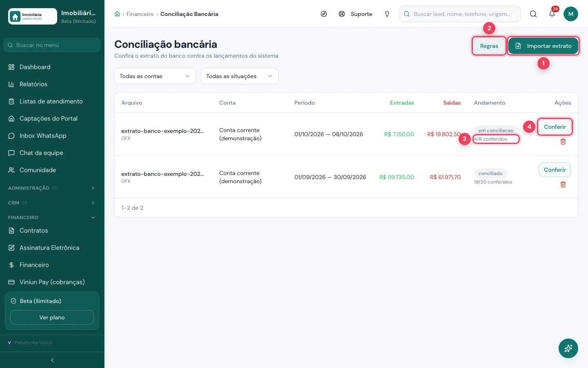Open Contratos in the sidebar

click(x=52, y=231)
